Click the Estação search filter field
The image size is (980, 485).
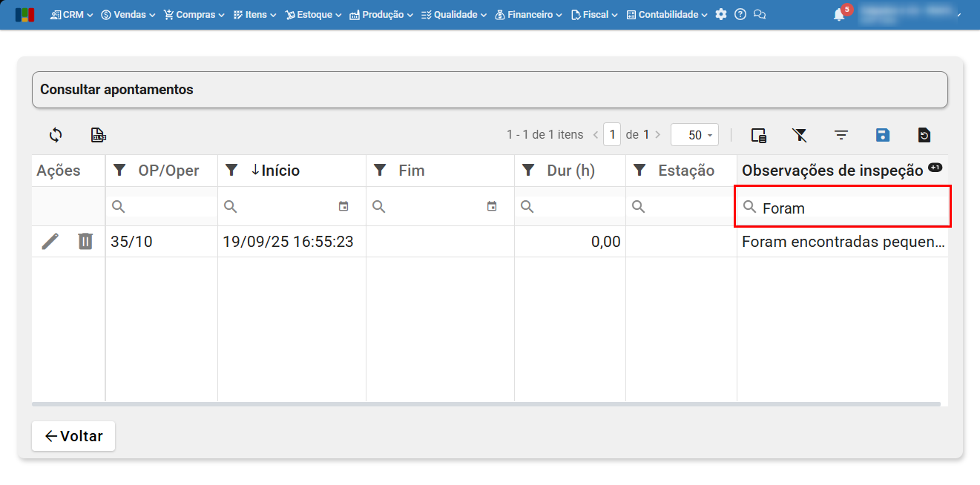click(x=681, y=207)
